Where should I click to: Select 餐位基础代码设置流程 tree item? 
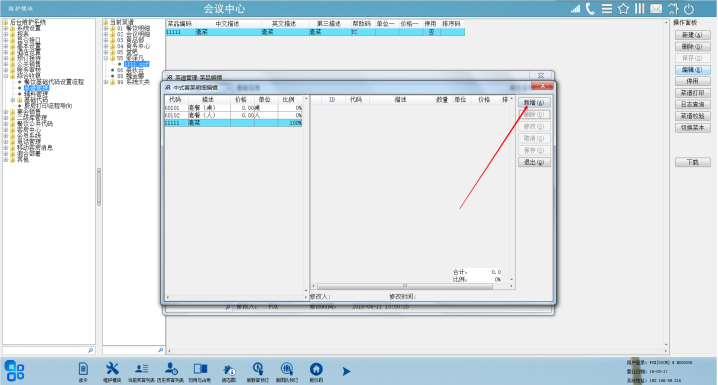[x=54, y=82]
